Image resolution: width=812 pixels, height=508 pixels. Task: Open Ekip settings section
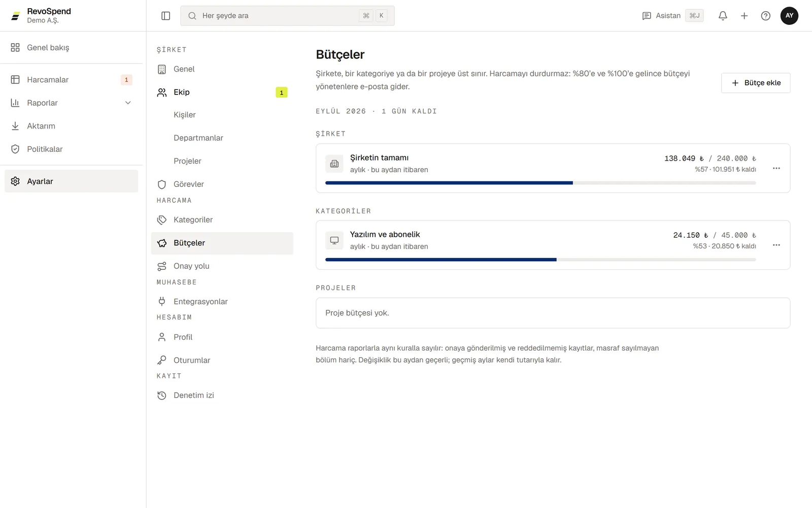click(222, 92)
